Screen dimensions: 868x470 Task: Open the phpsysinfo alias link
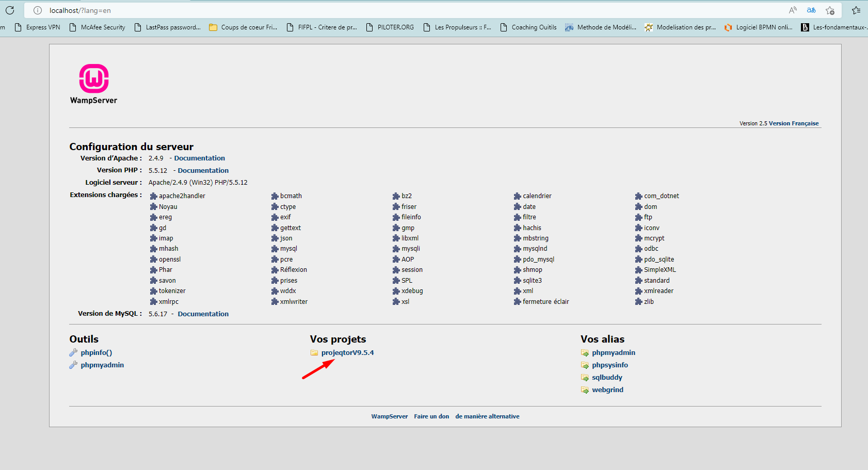tap(609, 365)
